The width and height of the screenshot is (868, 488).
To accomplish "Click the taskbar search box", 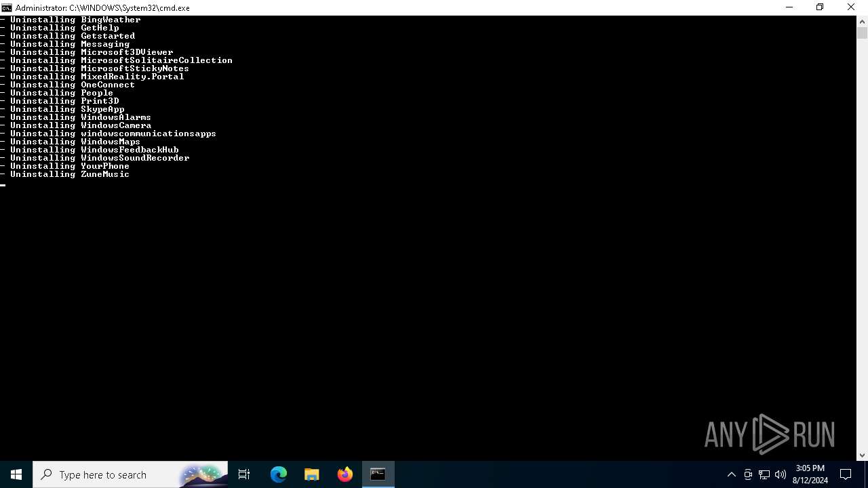I will 130,474.
